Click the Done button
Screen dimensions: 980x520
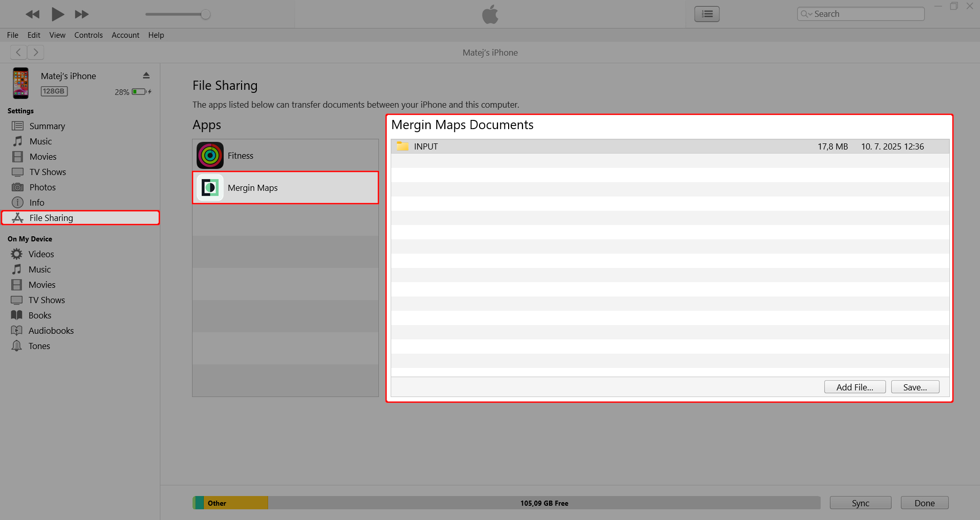coord(924,503)
